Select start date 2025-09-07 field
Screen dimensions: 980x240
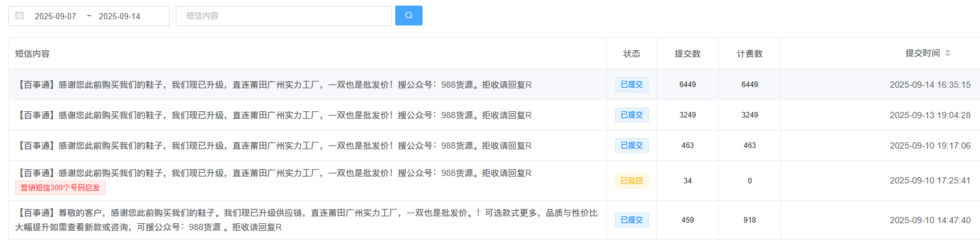pyautogui.click(x=55, y=16)
